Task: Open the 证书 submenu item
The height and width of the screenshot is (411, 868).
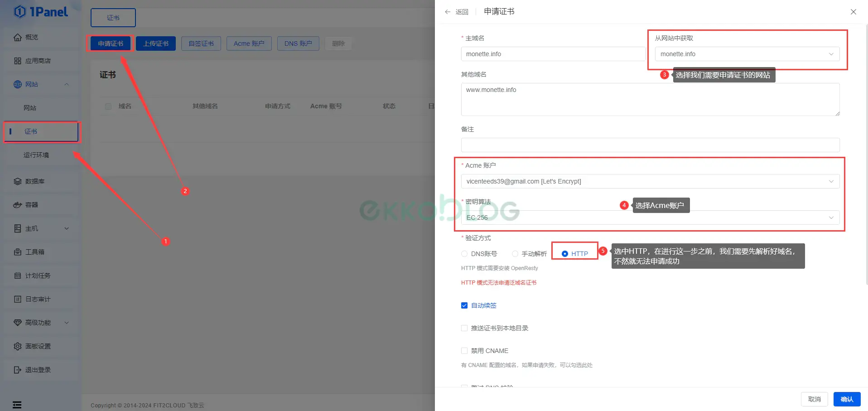Action: pos(41,131)
